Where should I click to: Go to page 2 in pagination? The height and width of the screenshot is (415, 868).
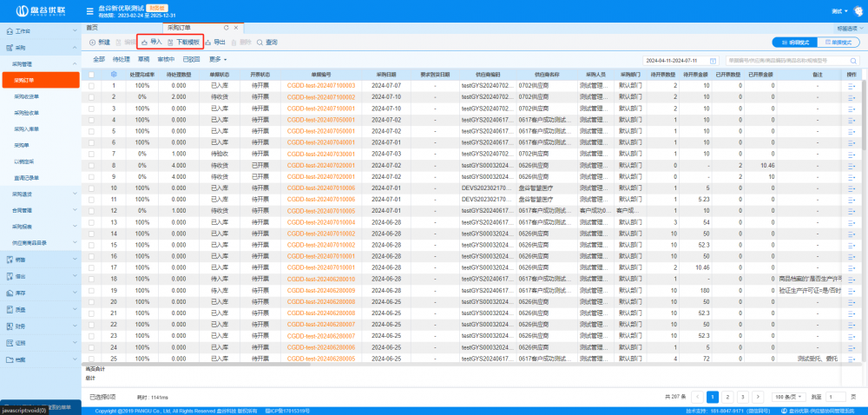click(728, 396)
